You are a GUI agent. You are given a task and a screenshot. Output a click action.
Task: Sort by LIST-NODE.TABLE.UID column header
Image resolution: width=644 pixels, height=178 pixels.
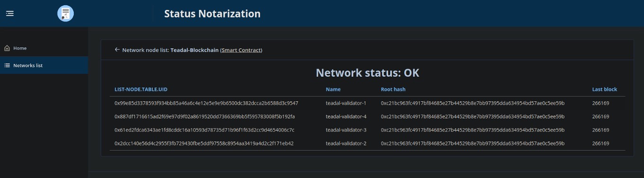pos(148,89)
